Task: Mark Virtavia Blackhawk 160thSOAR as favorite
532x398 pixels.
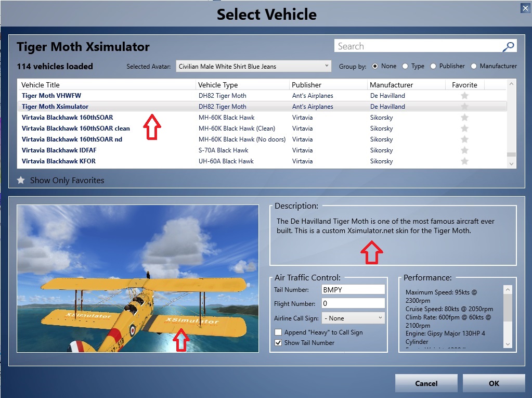Action: (464, 118)
